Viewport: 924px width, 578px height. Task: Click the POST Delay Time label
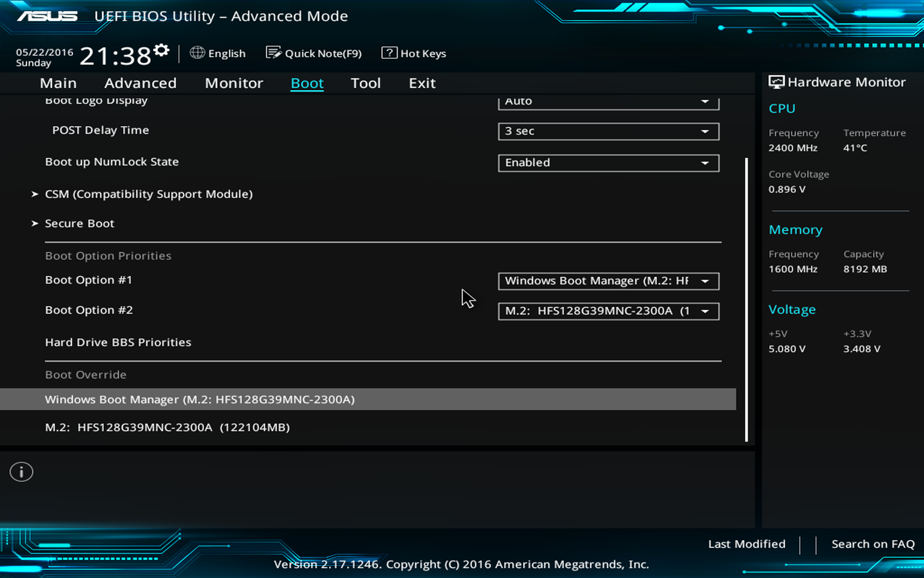[x=101, y=130]
